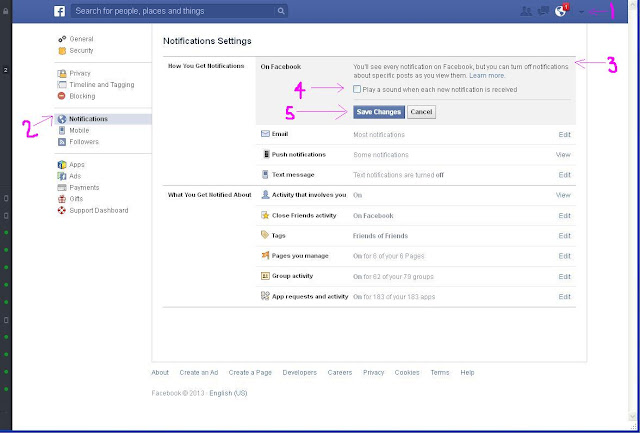640x433 pixels.
Task: Click the Security badge icon
Action: pyautogui.click(x=62, y=51)
